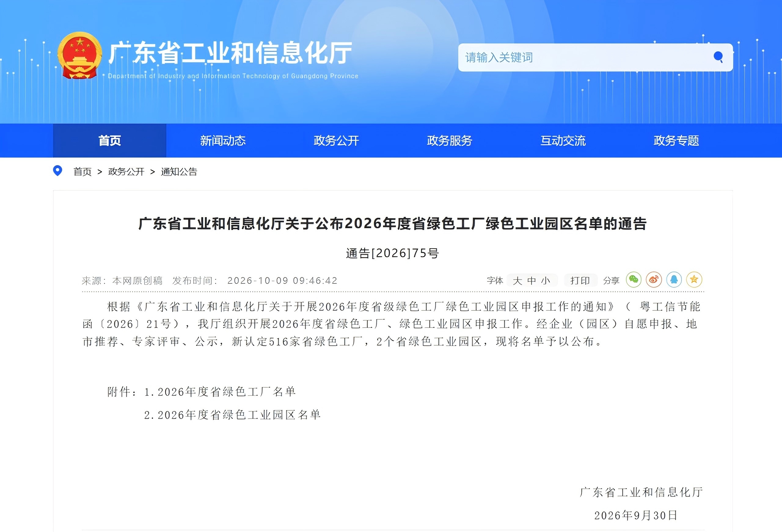Click the 字体 label

(495, 281)
